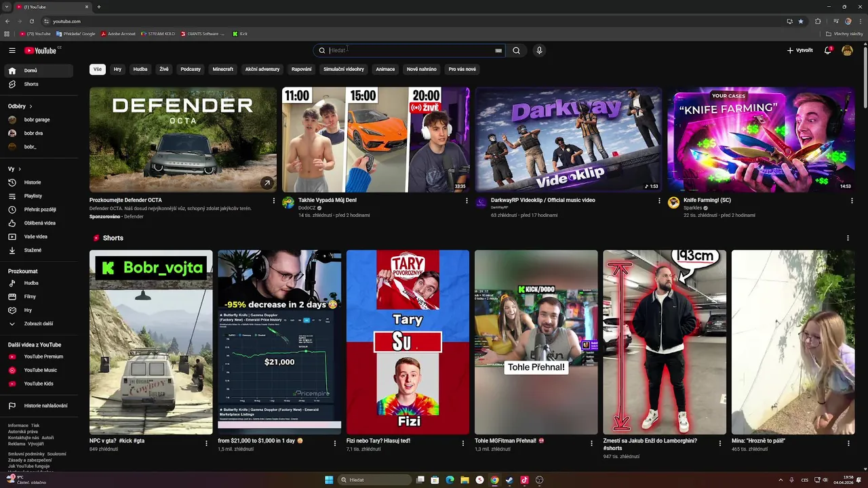Select the Simulační videohry filter chip
The width and height of the screenshot is (868, 488).
pos(344,69)
